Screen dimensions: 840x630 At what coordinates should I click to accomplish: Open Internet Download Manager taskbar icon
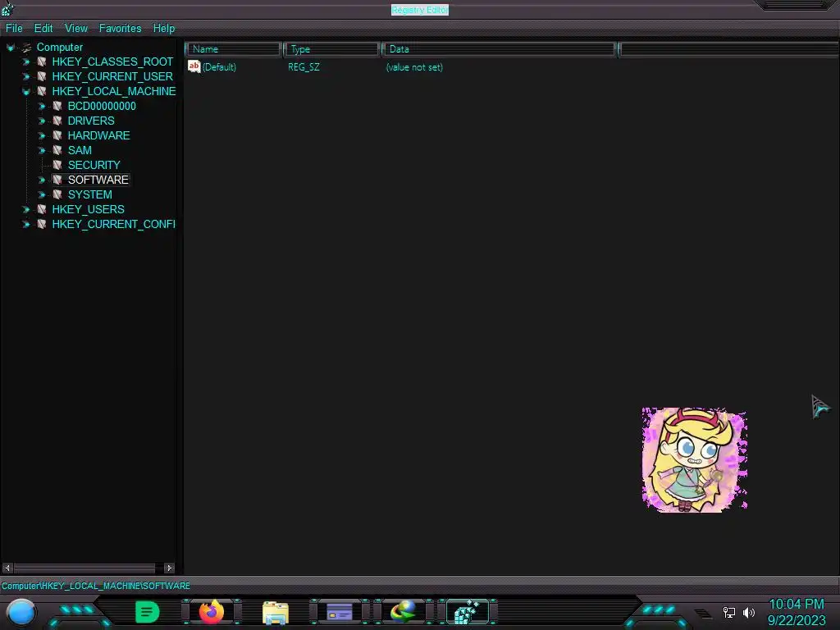(x=404, y=612)
